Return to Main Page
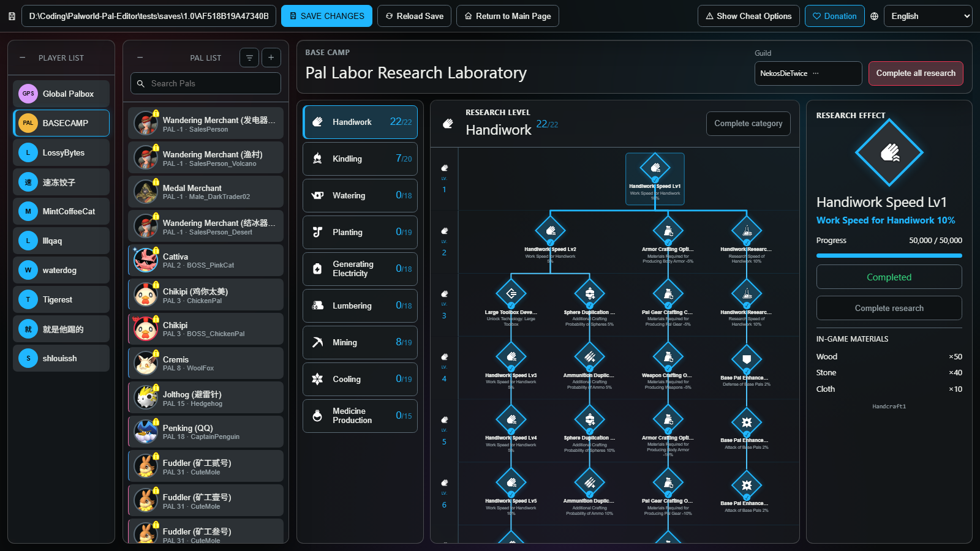Image resolution: width=980 pixels, height=551 pixels. [507, 16]
